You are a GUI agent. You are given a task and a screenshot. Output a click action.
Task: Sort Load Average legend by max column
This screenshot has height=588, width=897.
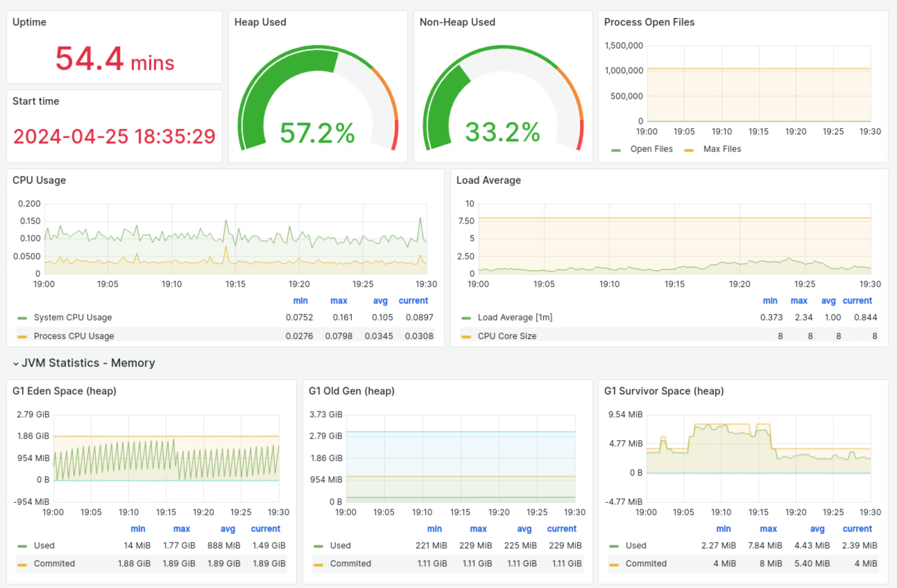[x=798, y=301]
